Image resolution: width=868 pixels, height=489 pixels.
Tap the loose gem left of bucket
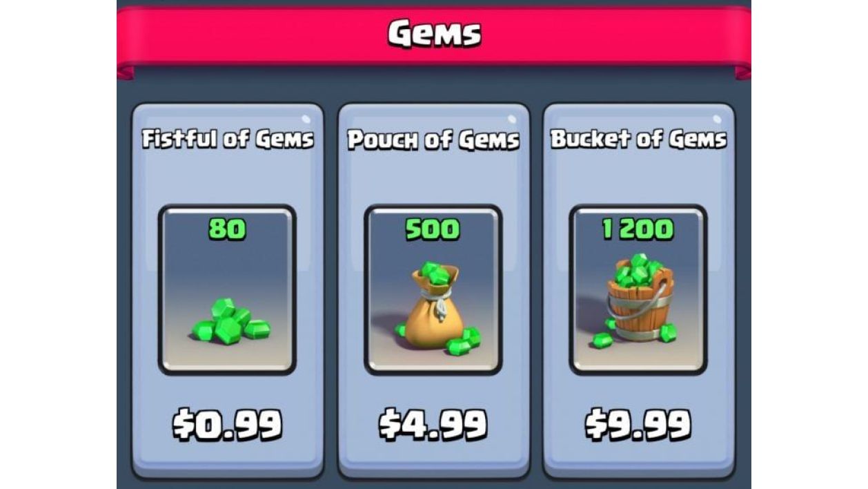[x=603, y=340]
